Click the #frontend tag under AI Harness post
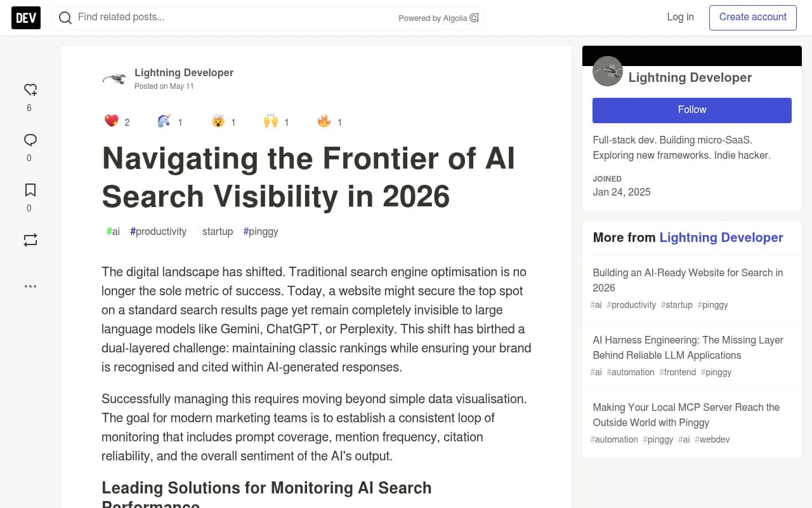The width and height of the screenshot is (812, 508). point(678,372)
